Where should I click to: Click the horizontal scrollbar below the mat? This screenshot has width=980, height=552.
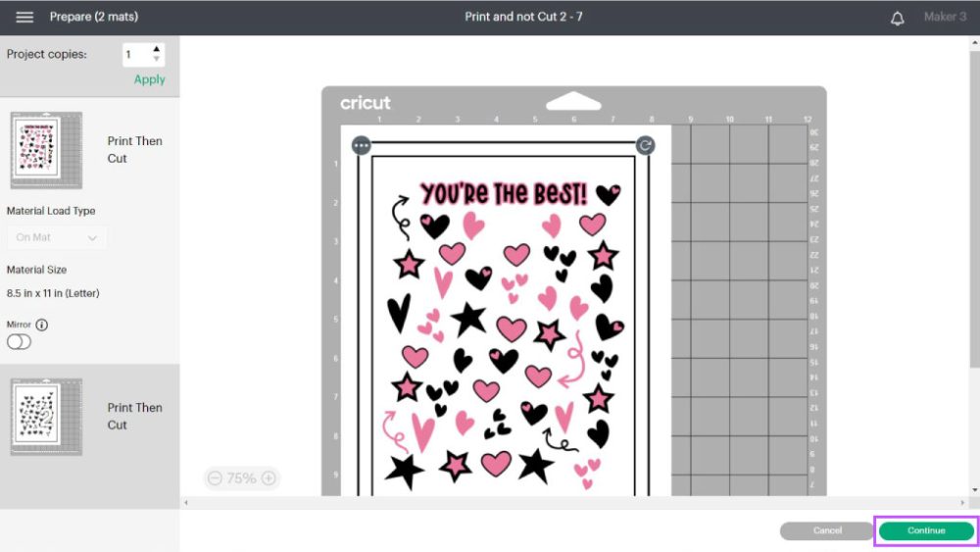(573, 503)
